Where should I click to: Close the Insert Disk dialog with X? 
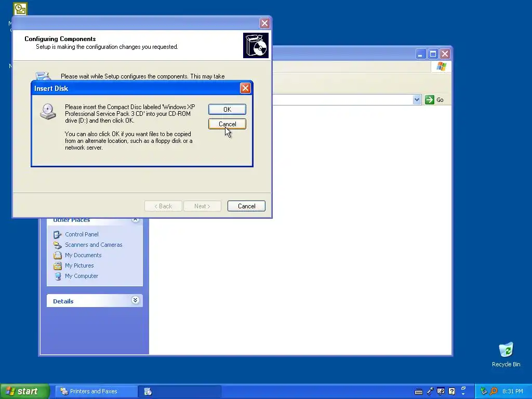point(245,88)
